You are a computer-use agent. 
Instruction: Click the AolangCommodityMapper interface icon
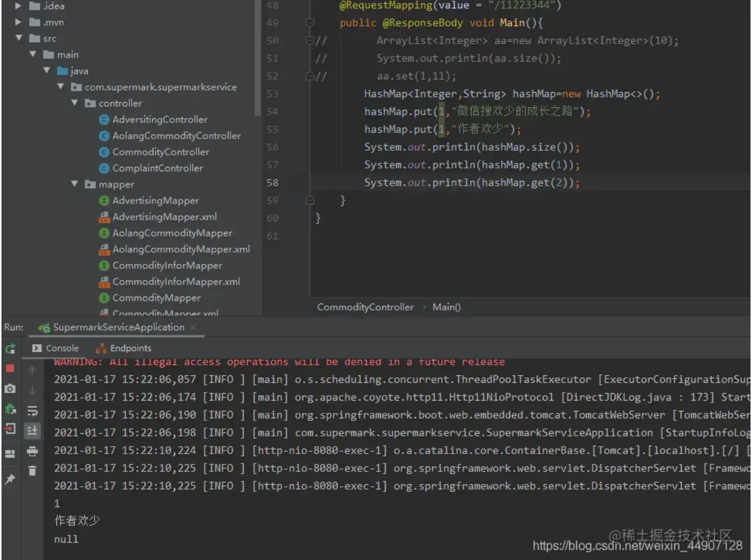click(105, 233)
